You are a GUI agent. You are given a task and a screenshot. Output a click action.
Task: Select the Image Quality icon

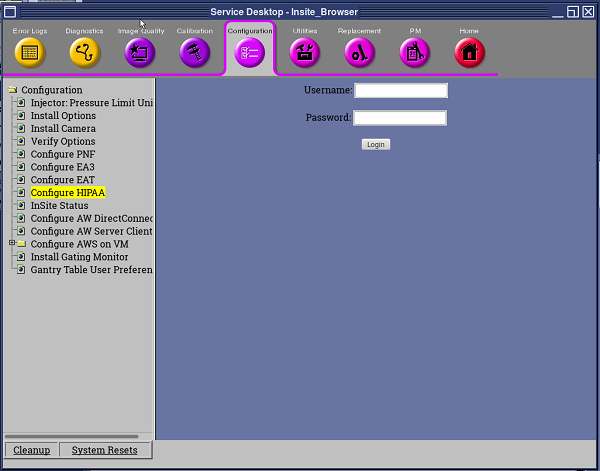click(x=140, y=53)
